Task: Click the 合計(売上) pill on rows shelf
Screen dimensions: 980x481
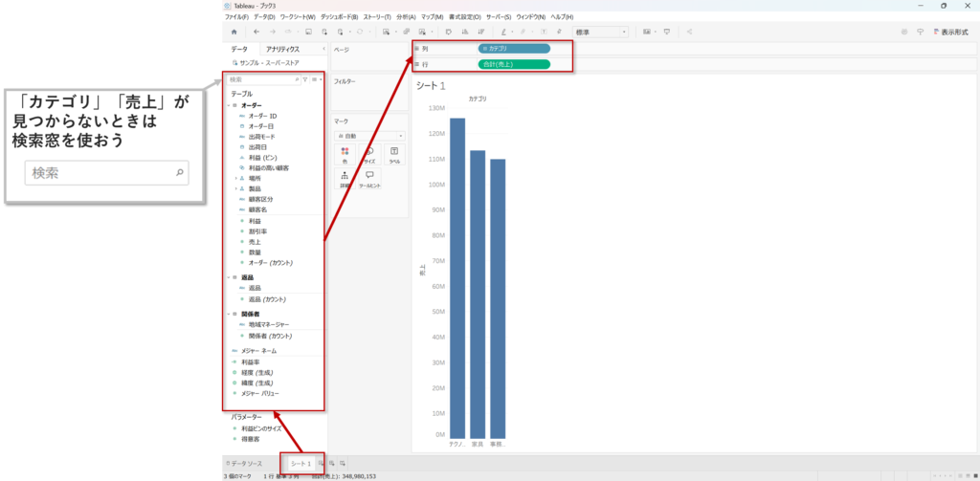Action: 514,64
